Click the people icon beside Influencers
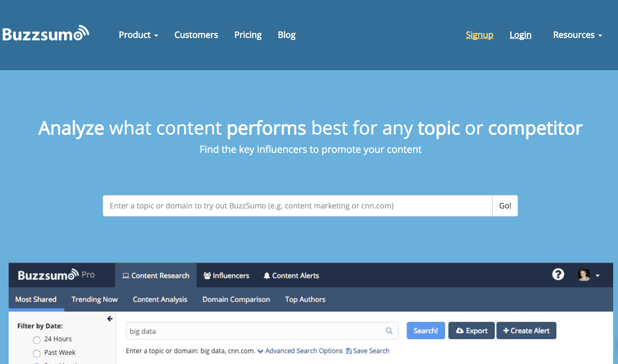Viewport: 618px width, 364px height. click(x=207, y=276)
